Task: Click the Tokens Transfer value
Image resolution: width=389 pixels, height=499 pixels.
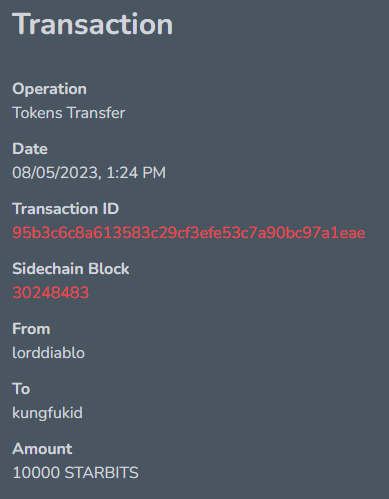Action: pyautogui.click(x=69, y=113)
